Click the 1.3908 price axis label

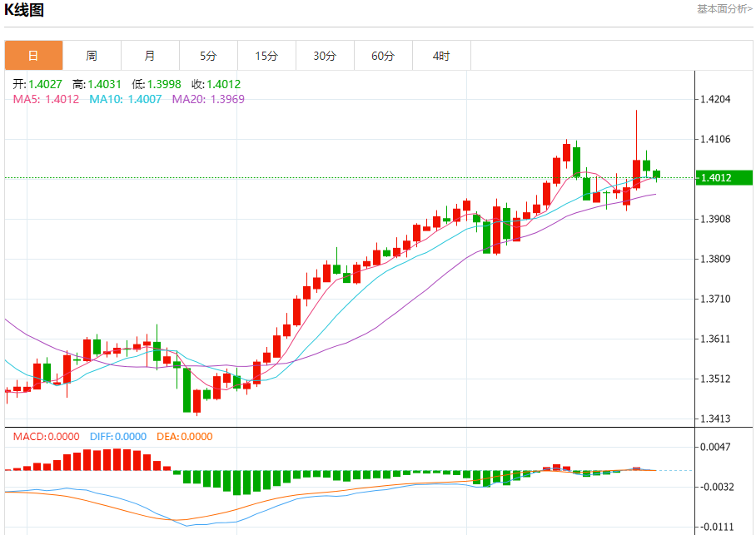coord(715,220)
